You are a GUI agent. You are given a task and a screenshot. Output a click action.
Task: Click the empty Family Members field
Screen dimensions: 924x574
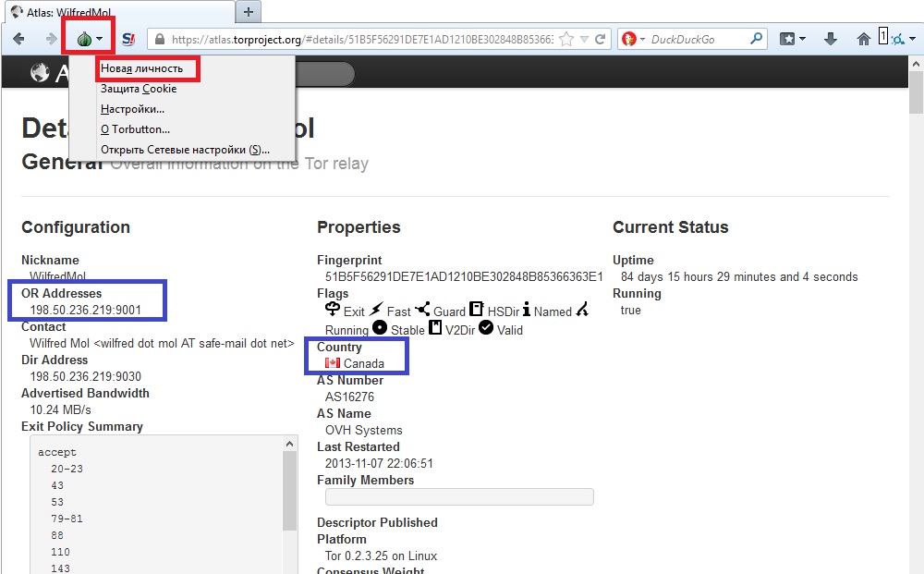[459, 496]
